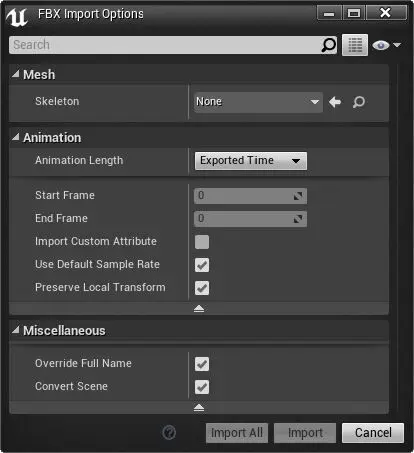
Task: Open Animation Length Exported Time dropdown
Action: click(251, 161)
